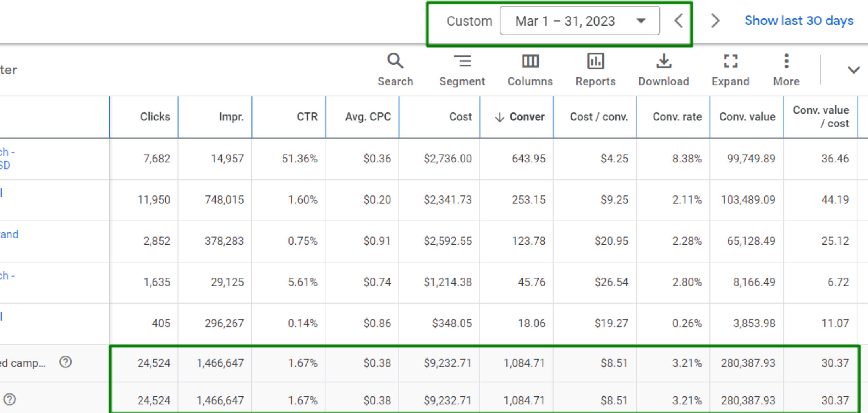Viewport: 868px width, 413px height.
Task: Sort table by Clicks column
Action: point(155,117)
